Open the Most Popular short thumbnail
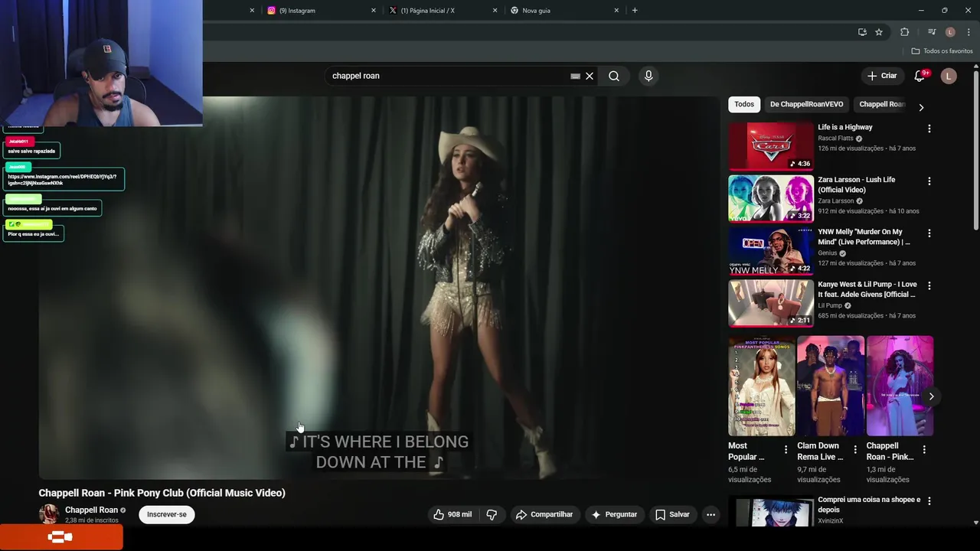The image size is (980, 551). 762,386
